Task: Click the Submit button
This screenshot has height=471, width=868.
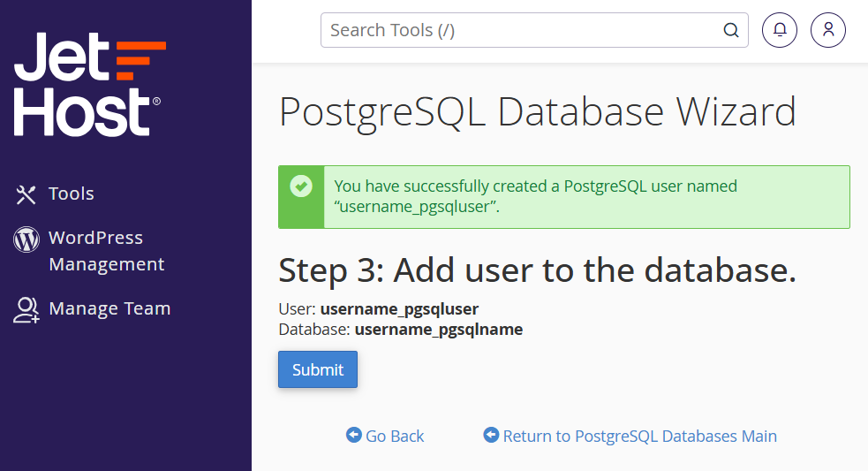Action: pos(318,369)
